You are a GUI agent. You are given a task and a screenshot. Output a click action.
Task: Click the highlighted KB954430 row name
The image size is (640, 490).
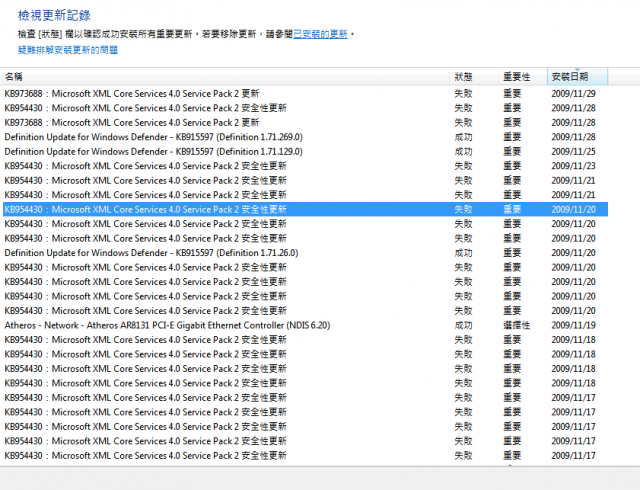[x=145, y=209]
